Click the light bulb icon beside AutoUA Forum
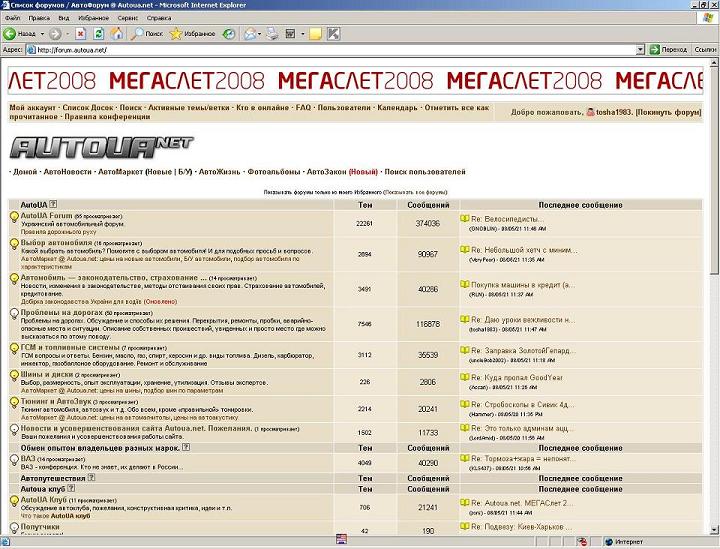Image resolution: width=720 pixels, height=549 pixels. tap(14, 216)
